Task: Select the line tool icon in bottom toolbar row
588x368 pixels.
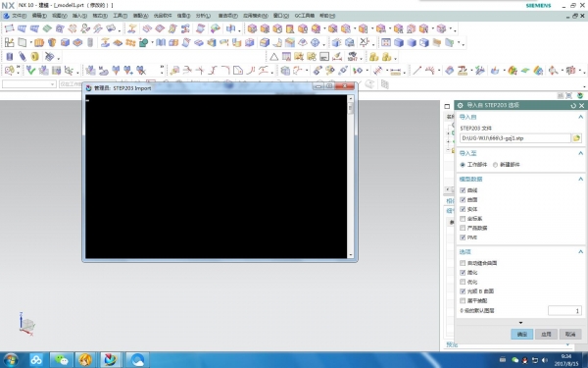Action: pos(416,71)
